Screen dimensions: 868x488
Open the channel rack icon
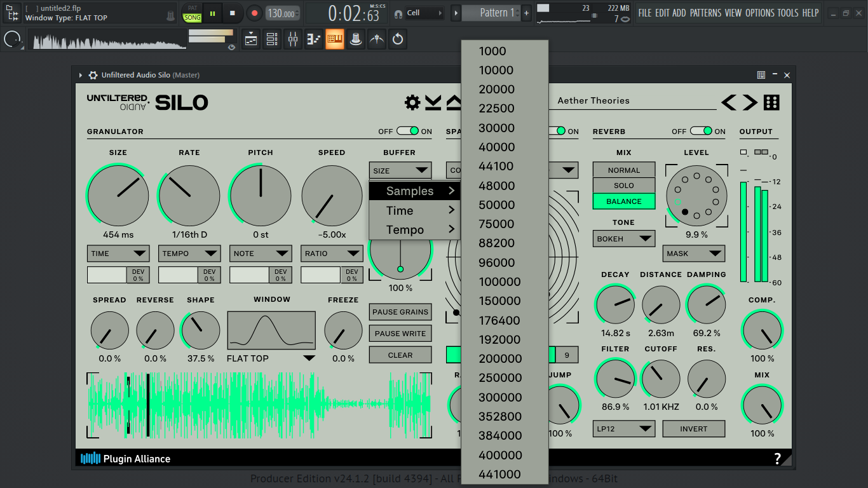272,39
